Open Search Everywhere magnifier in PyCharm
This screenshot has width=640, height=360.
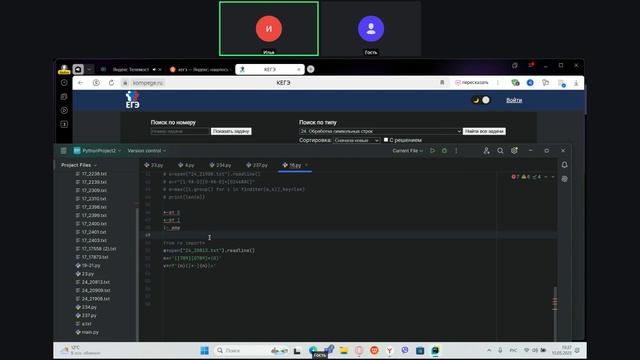pyautogui.click(x=500, y=151)
